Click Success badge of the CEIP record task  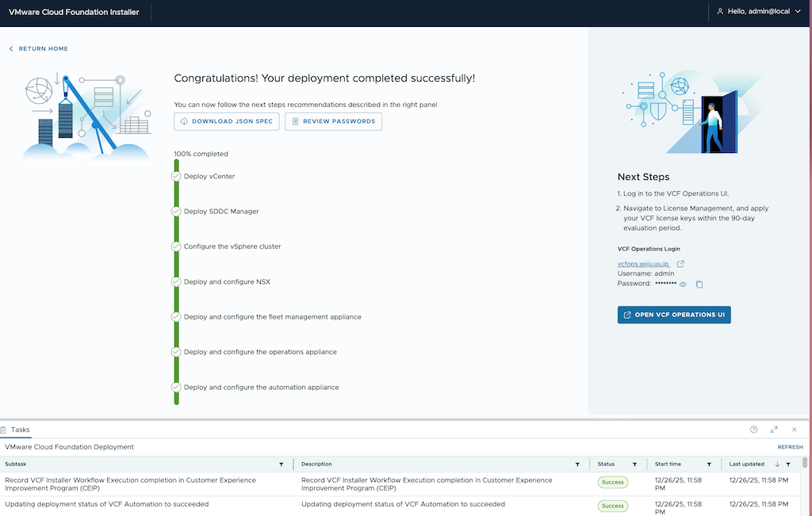pos(613,483)
